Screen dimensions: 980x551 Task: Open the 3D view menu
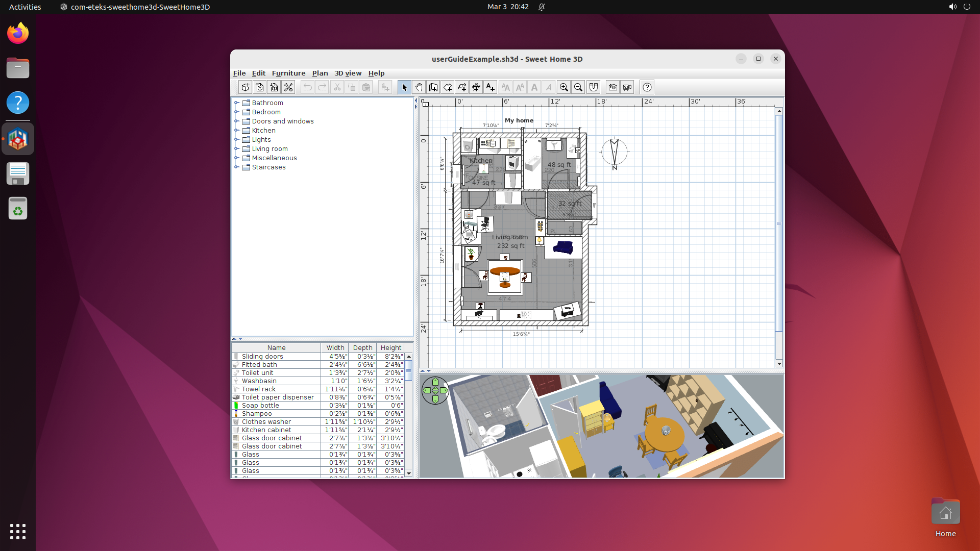tap(348, 73)
